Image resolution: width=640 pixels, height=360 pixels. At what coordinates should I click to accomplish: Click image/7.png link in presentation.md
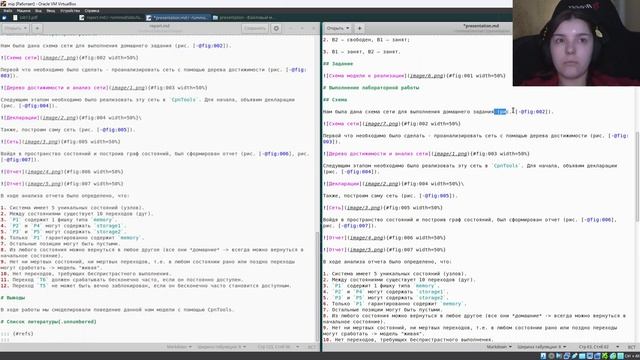coord(382,124)
